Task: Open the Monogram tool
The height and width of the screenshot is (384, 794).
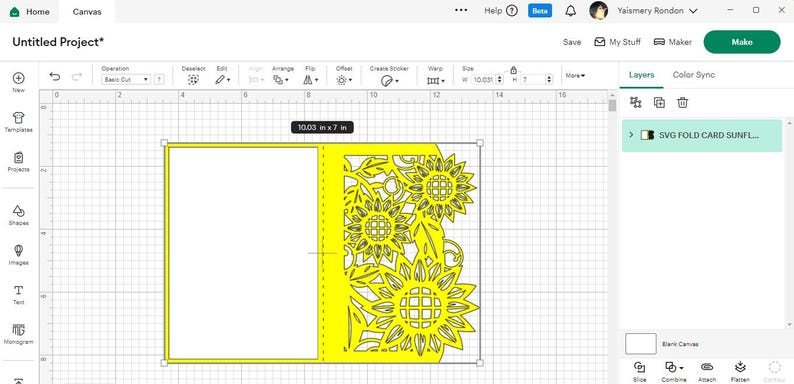Action: (19, 330)
